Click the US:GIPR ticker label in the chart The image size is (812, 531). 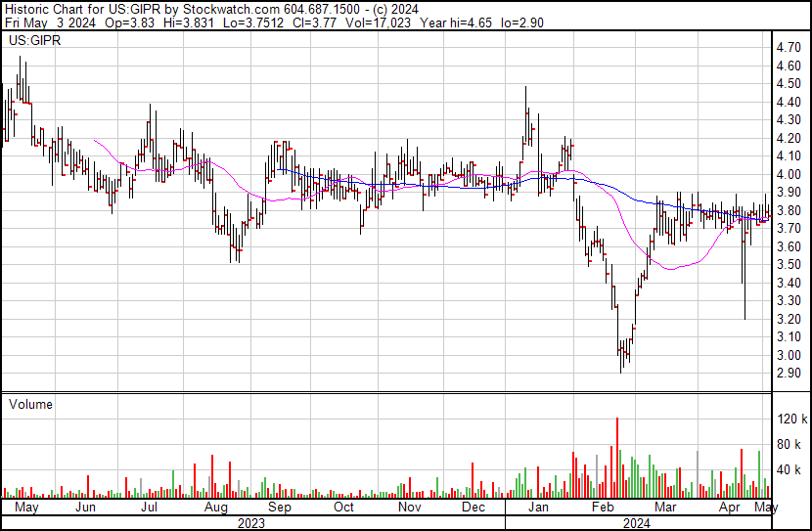pos(32,42)
